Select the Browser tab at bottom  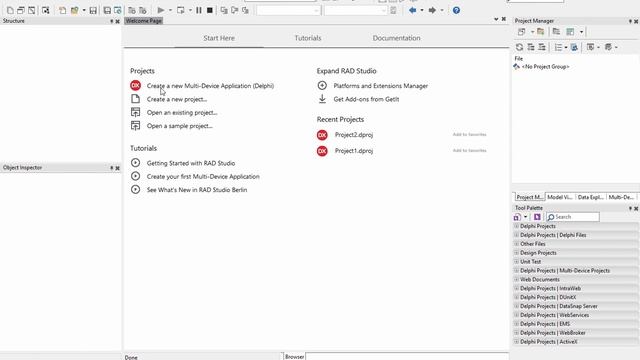coord(294,357)
